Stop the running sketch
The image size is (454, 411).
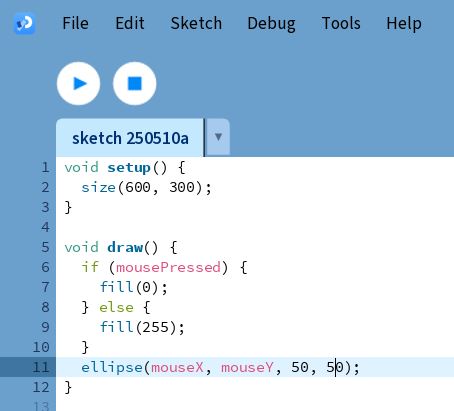coord(135,83)
